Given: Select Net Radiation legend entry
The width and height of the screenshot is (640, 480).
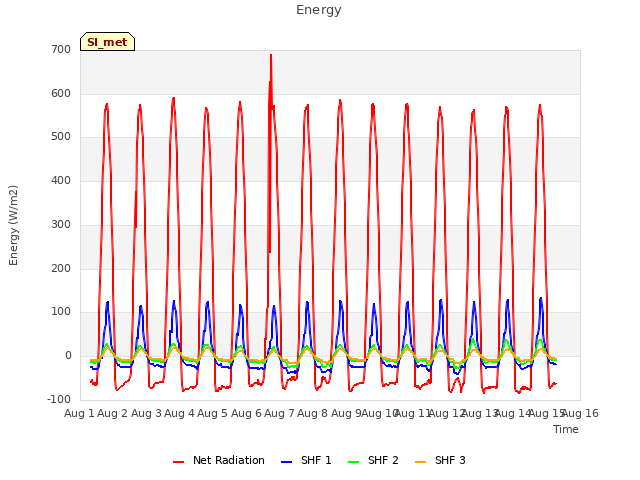Looking at the screenshot, I should [219, 460].
